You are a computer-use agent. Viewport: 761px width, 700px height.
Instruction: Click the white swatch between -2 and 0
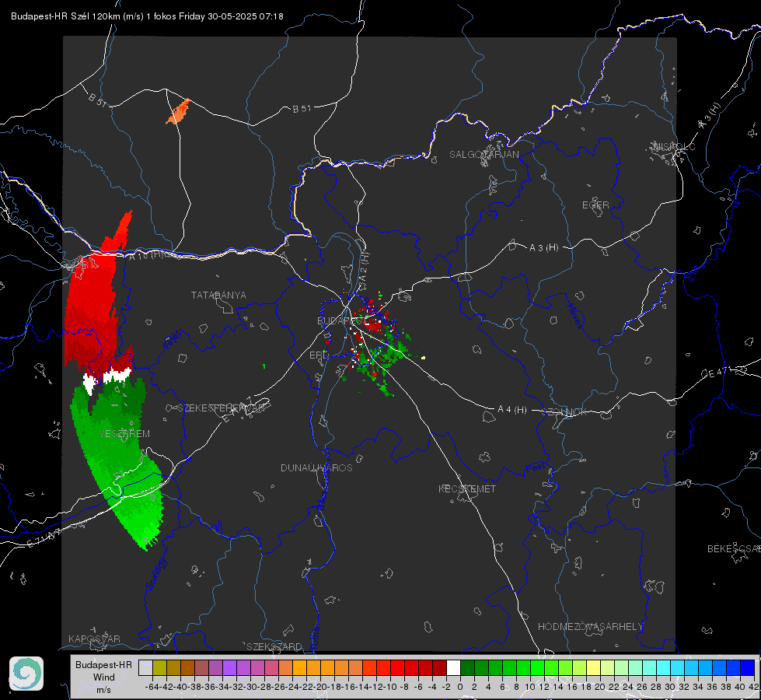[x=453, y=668]
